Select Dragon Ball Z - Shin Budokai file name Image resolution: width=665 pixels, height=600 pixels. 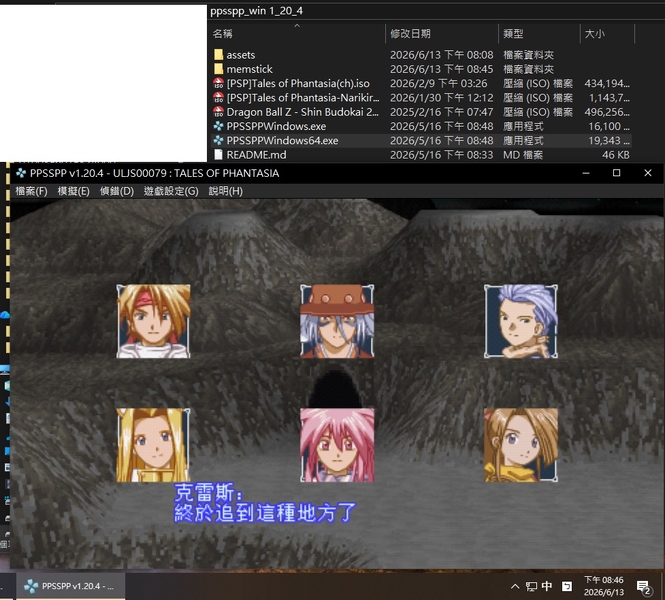(x=303, y=112)
